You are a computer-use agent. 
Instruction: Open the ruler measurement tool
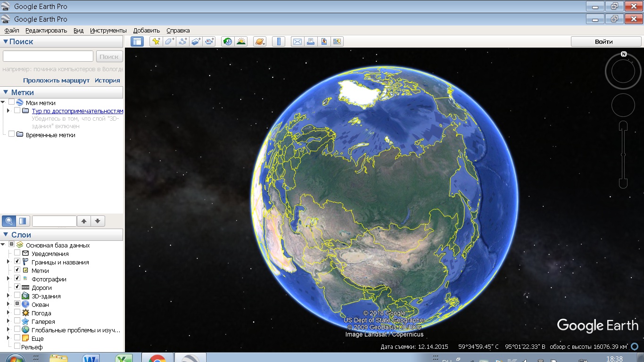pyautogui.click(x=279, y=41)
